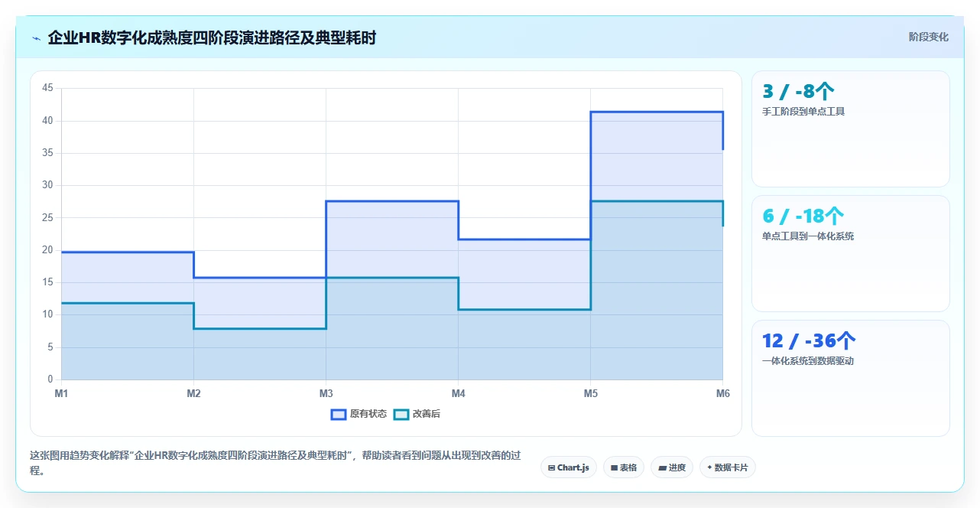
Task: Click the value 3 / -8个
Action: pos(798,91)
